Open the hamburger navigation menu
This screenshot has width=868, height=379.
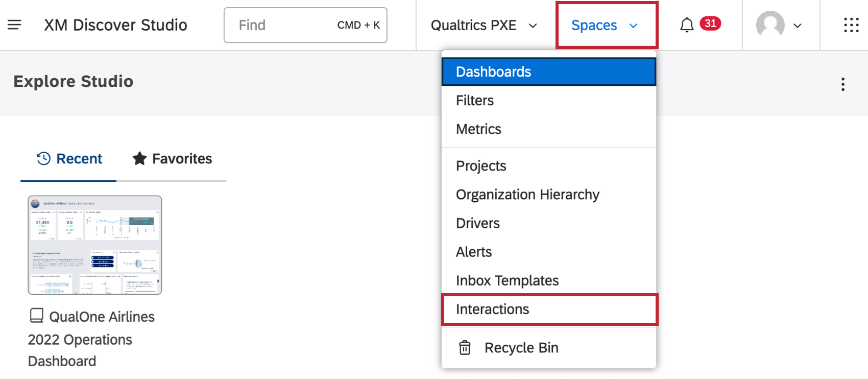pyautogui.click(x=14, y=25)
